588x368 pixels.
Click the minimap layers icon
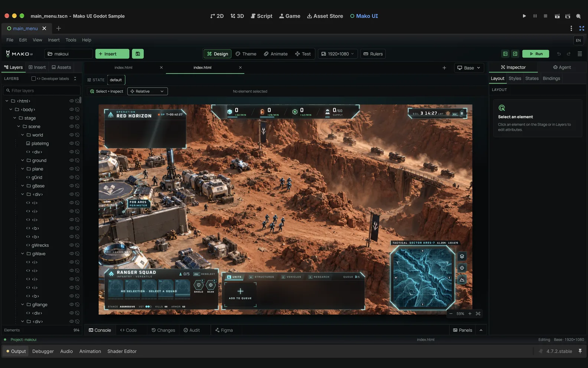pos(462,256)
